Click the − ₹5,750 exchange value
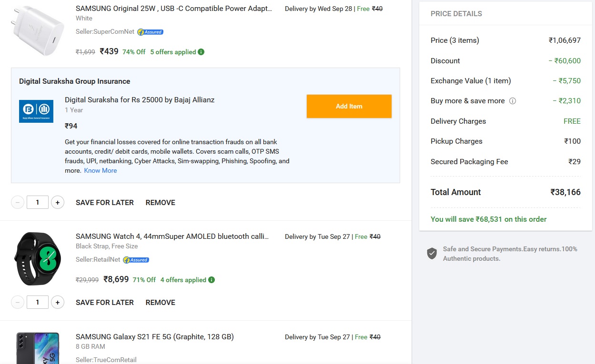The height and width of the screenshot is (364, 595). 567,81
